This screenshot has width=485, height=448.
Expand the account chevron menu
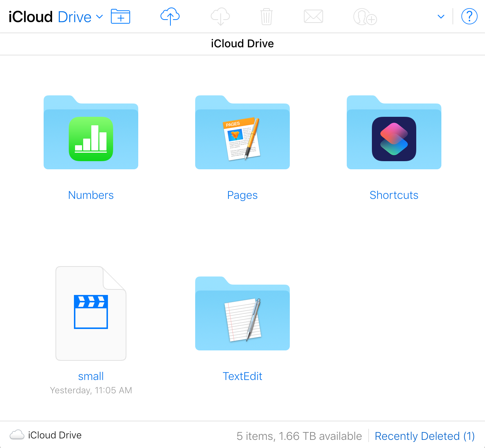coord(441,17)
